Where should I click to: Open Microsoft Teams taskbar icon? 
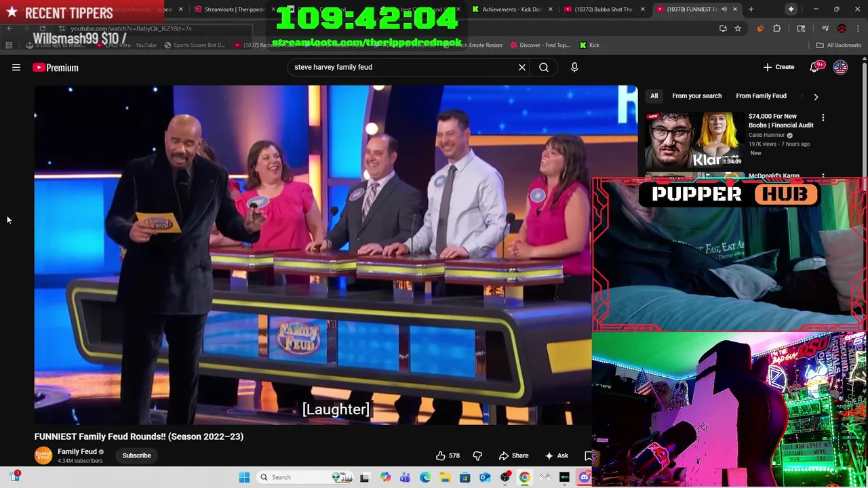[x=405, y=477]
